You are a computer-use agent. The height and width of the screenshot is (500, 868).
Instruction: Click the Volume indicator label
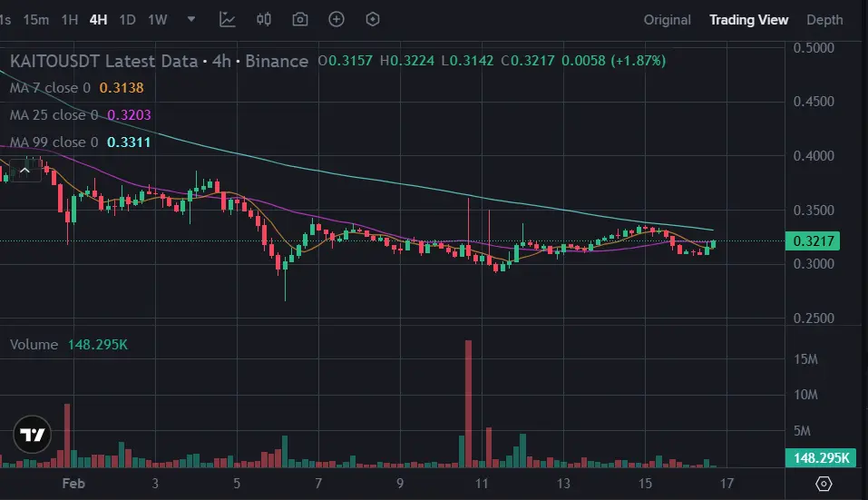34,345
